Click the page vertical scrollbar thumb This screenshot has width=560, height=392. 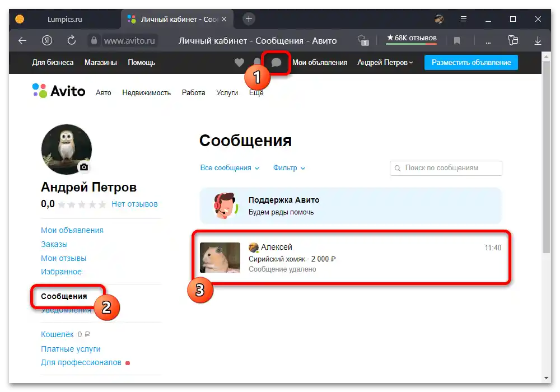click(546, 157)
